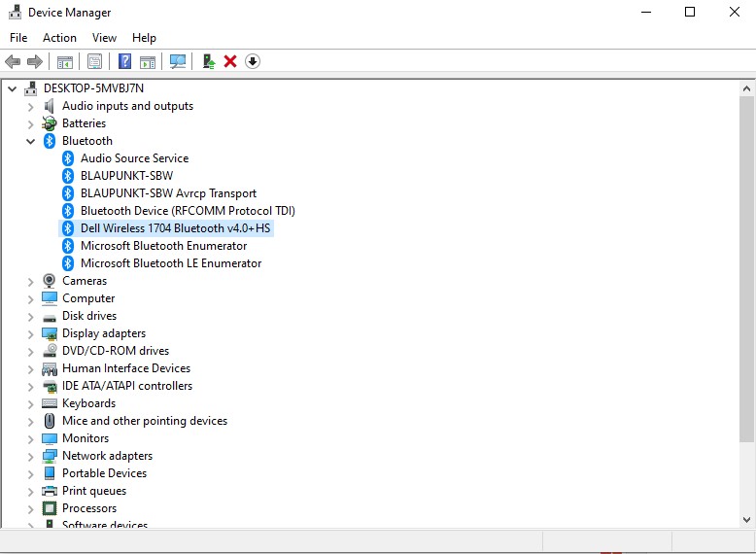Select the Portable Devices label

(104, 473)
